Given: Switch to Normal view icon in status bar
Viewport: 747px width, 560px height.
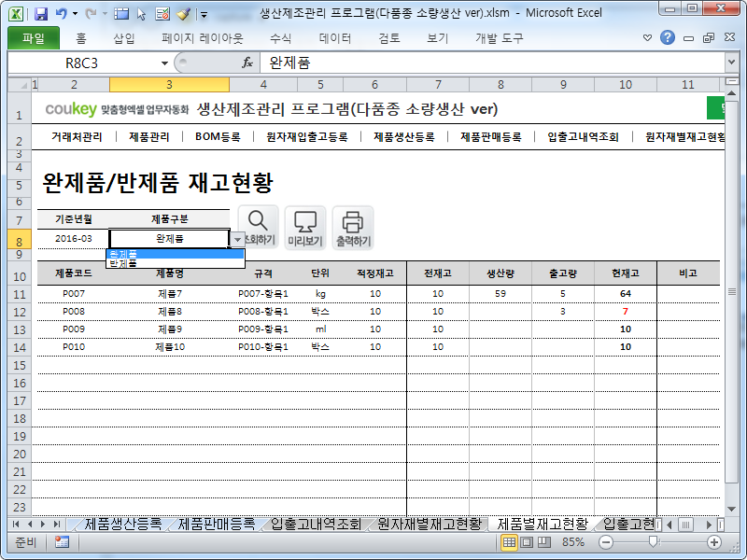Looking at the screenshot, I should (509, 542).
